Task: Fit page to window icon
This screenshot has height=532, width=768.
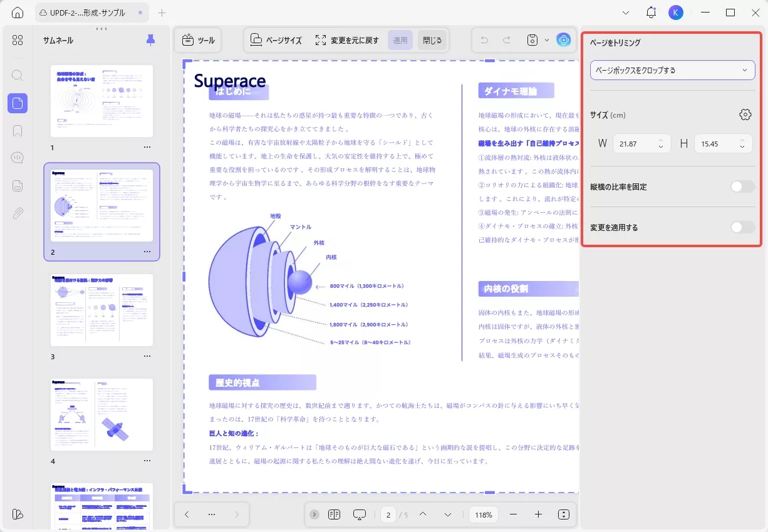Action: point(564,514)
